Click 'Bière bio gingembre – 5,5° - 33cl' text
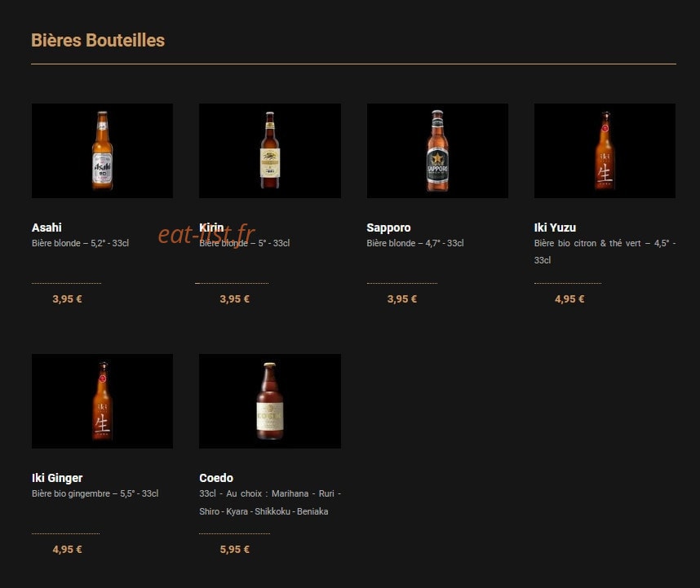This screenshot has height=588, width=700. 95,493
